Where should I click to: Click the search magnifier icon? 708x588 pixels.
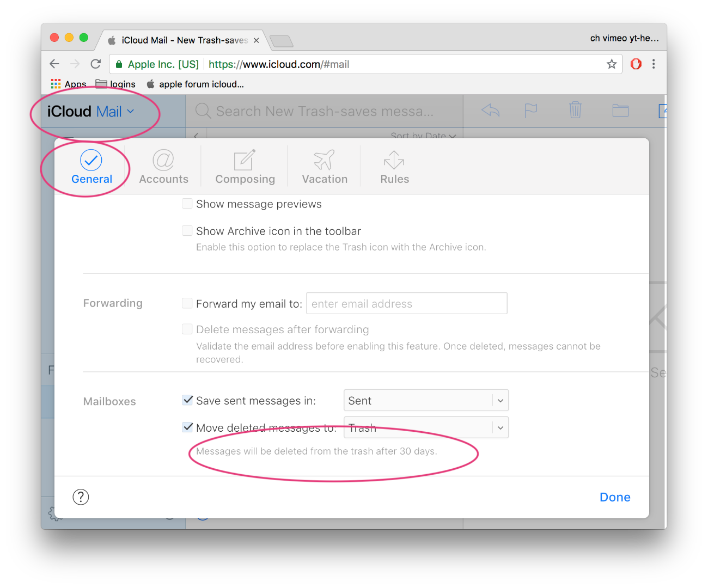(x=203, y=111)
